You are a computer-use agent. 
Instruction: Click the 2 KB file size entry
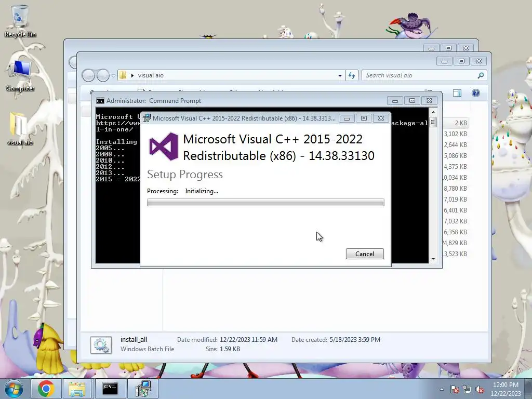[461, 123]
